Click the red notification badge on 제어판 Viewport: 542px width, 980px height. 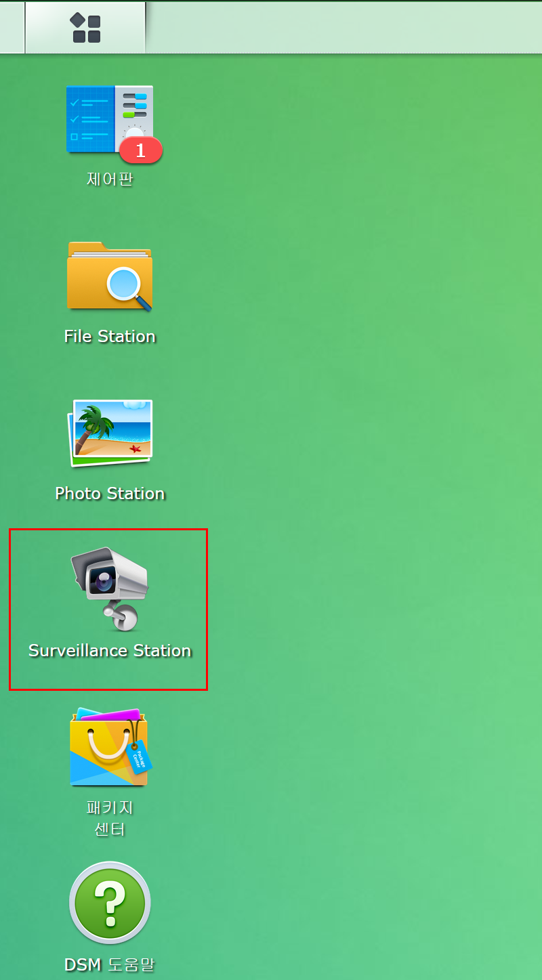[x=141, y=150]
